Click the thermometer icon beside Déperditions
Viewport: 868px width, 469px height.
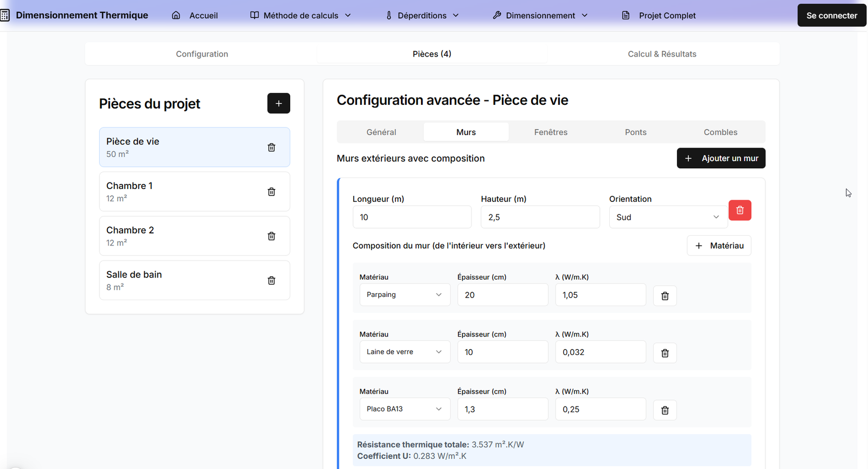coord(388,15)
